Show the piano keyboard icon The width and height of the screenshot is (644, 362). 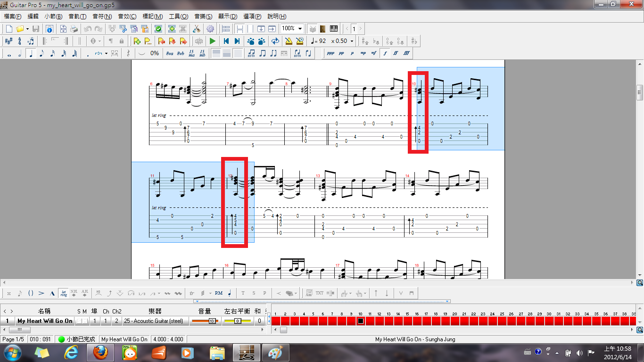pos(334,29)
